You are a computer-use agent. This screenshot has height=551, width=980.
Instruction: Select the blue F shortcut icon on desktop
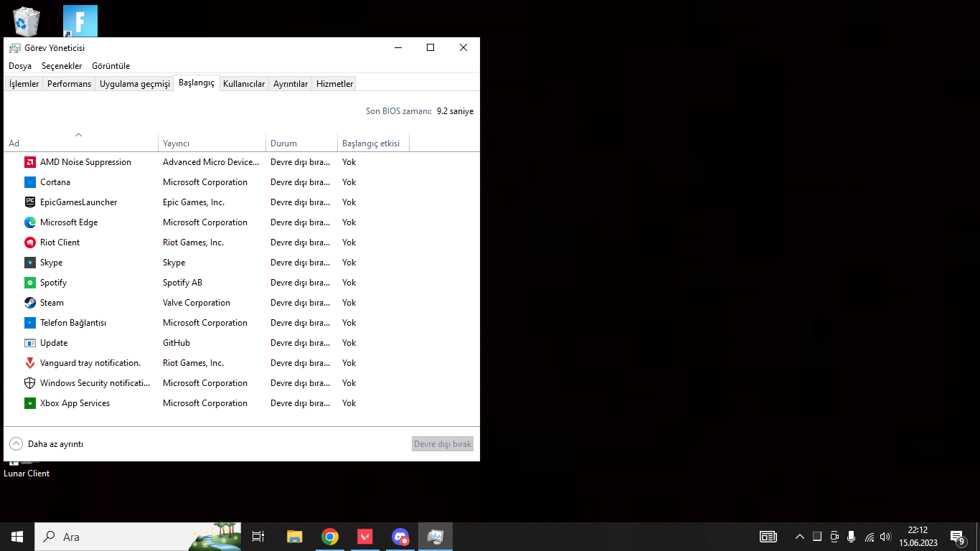80,21
